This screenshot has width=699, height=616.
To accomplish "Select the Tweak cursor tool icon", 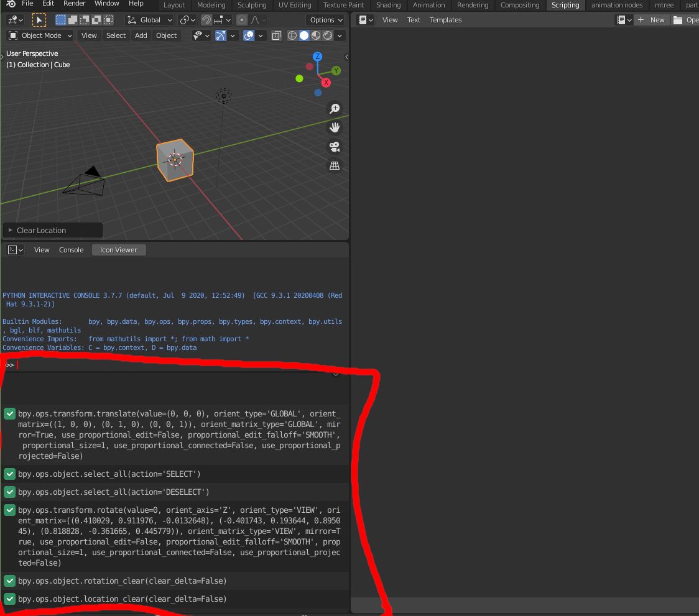I will 39,20.
